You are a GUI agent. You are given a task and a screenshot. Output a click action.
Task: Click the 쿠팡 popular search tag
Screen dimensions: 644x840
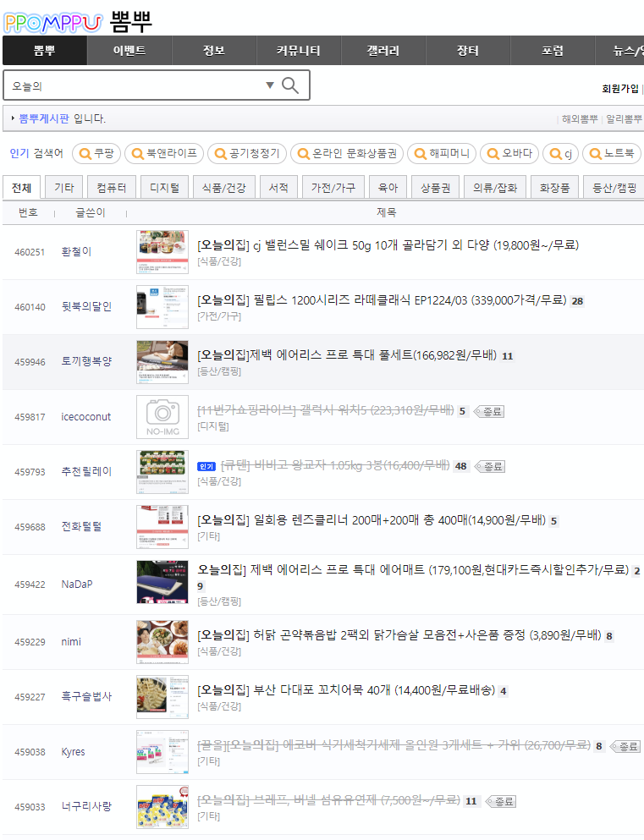click(x=96, y=153)
